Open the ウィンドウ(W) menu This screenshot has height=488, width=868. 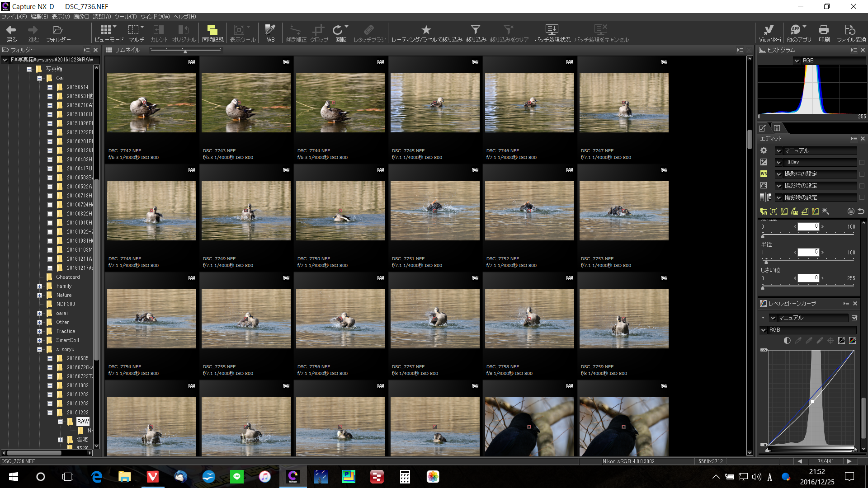pyautogui.click(x=155, y=17)
